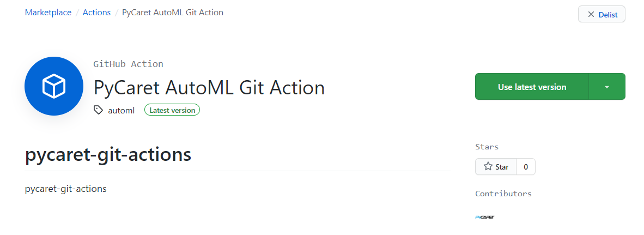Viewport: 644px width, 235px height.
Task: Click the large PyCaret AutoML Git Action title
Action: point(209,87)
